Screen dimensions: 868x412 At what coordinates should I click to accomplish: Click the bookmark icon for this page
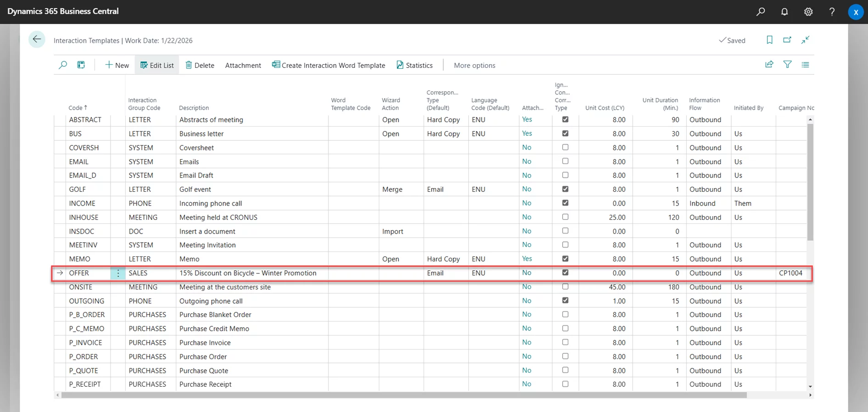point(769,40)
